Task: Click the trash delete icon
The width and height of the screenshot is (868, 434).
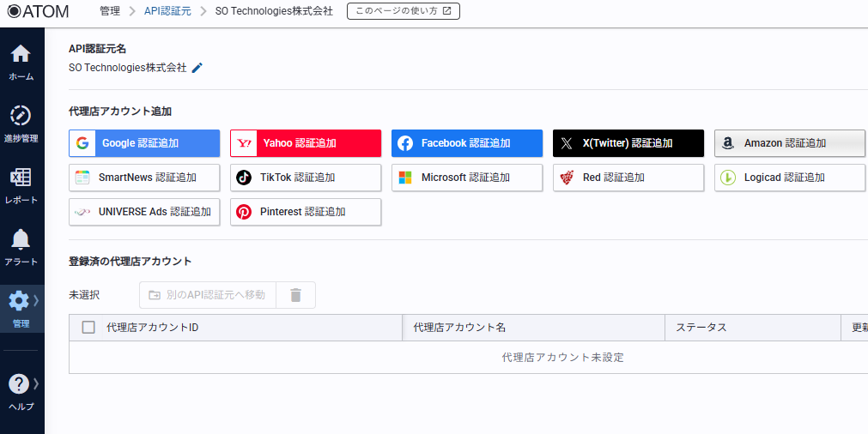Action: 296,295
